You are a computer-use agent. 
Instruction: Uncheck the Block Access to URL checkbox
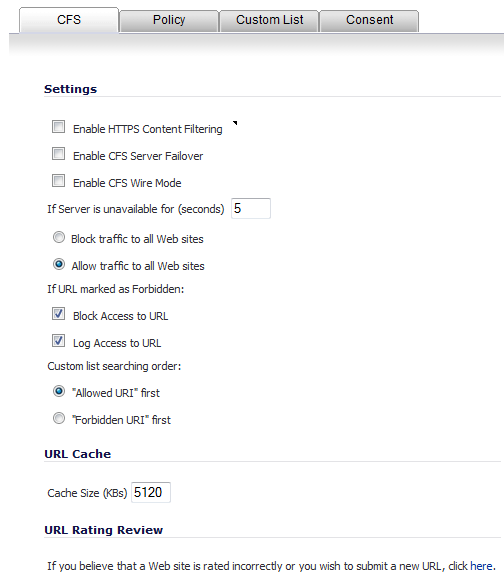coord(58,314)
